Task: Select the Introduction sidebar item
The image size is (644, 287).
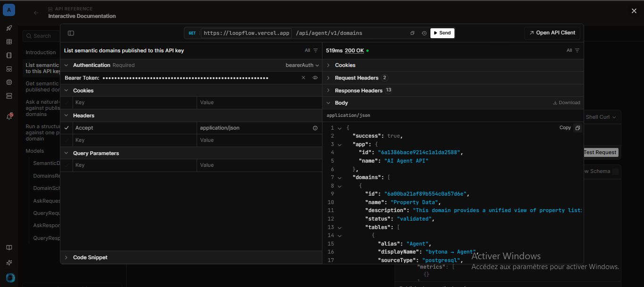Action: click(41, 52)
